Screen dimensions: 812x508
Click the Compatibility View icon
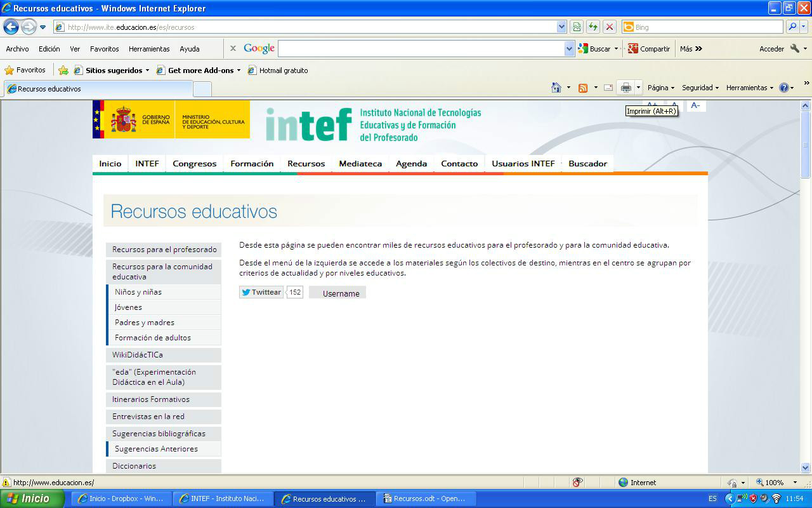(577, 27)
